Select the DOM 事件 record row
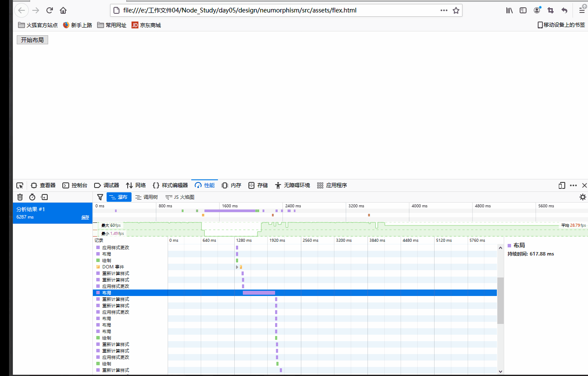 pyautogui.click(x=295, y=267)
